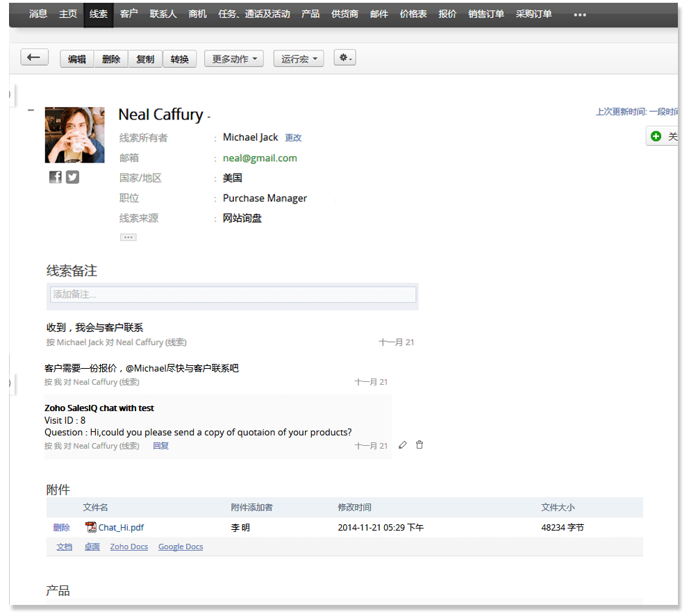Click the 更改 owner link
Viewport: 689px width, 616px height.
click(x=293, y=138)
